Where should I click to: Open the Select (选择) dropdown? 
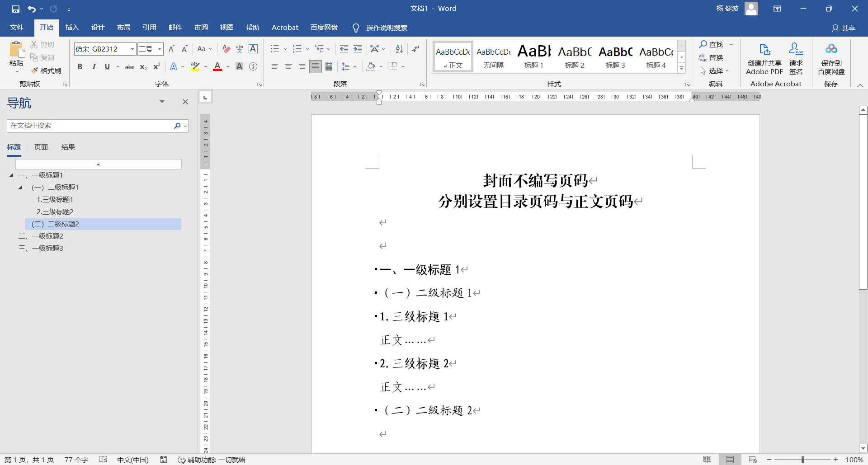(x=715, y=70)
